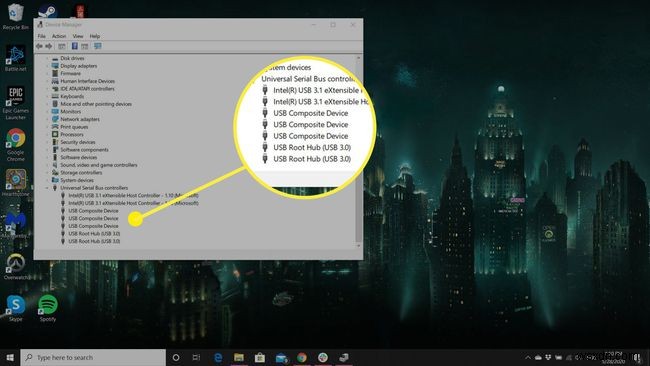Image resolution: width=650 pixels, height=366 pixels.
Task: Expand the Processors category
Action: point(47,134)
